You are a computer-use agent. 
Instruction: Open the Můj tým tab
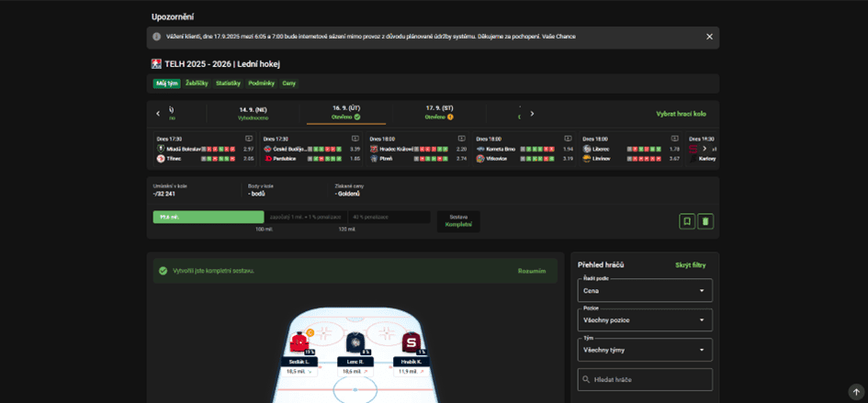click(x=166, y=84)
